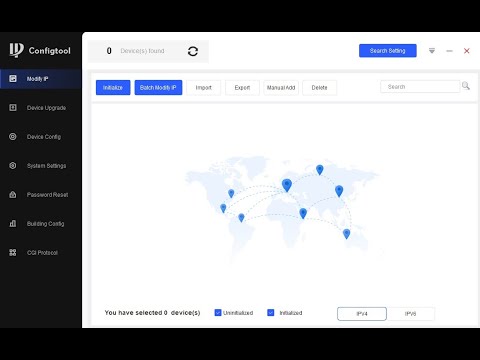Click the Import button
480x360 pixels.
pos(204,88)
